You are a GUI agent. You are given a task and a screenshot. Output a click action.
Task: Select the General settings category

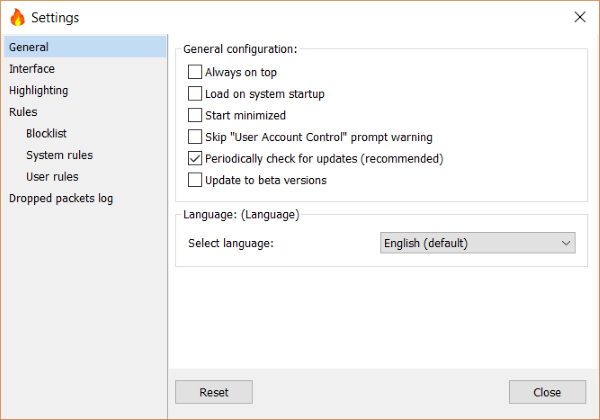29,47
